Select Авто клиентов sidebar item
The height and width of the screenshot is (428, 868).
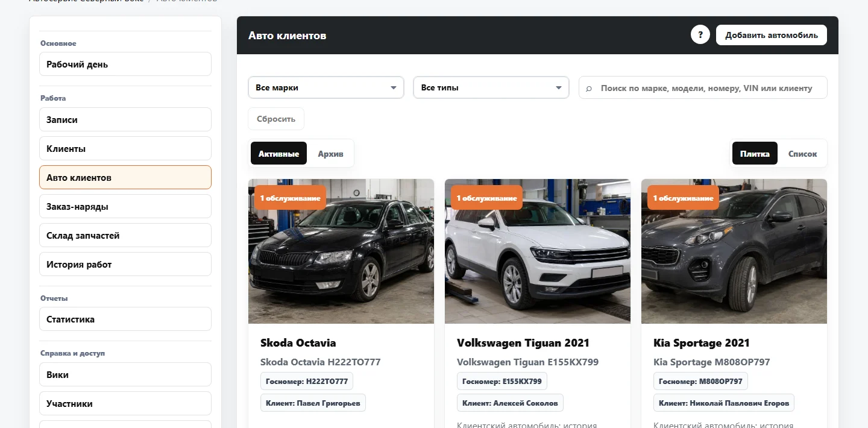pos(125,177)
